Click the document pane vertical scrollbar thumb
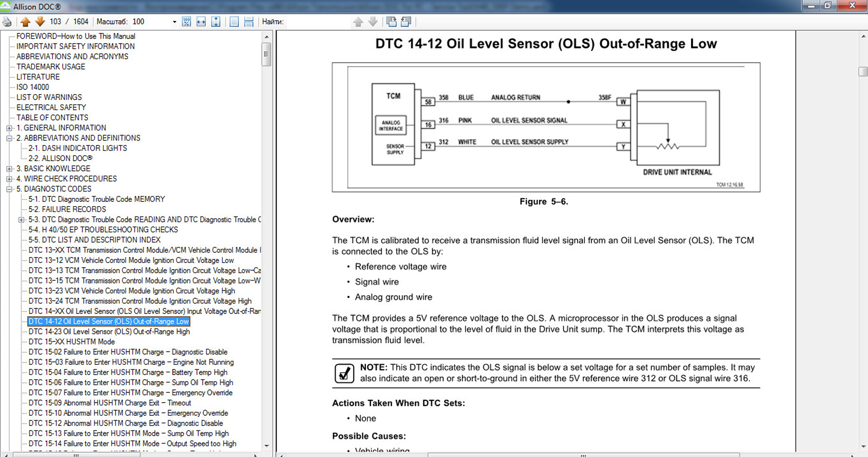Image resolution: width=868 pixels, height=457 pixels. click(x=863, y=72)
